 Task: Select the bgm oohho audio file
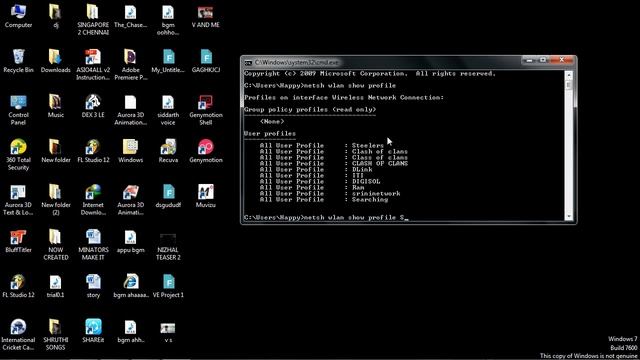(x=168, y=20)
